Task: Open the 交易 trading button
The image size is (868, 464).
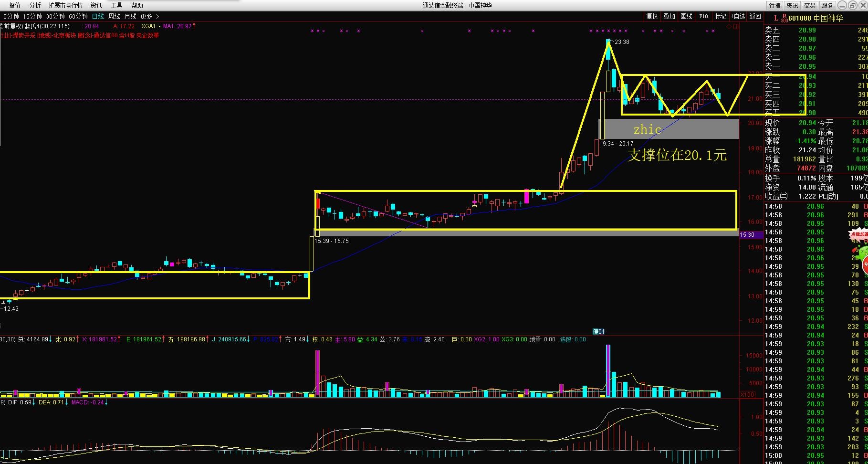Action: point(810,5)
